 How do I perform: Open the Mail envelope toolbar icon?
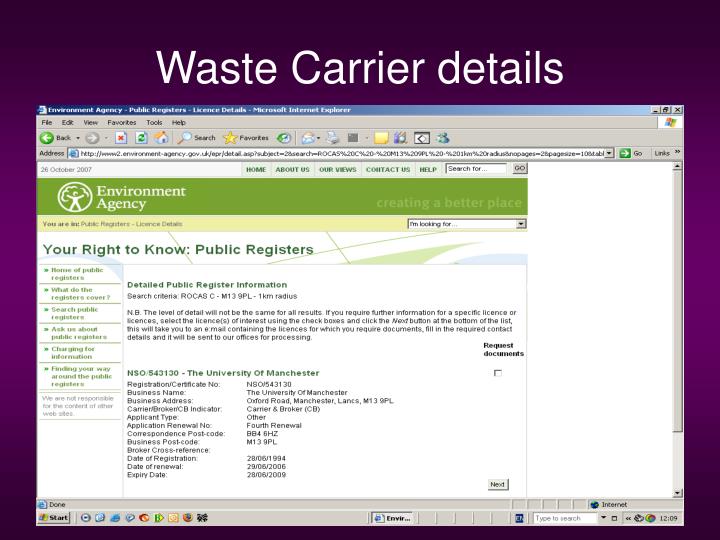308,138
